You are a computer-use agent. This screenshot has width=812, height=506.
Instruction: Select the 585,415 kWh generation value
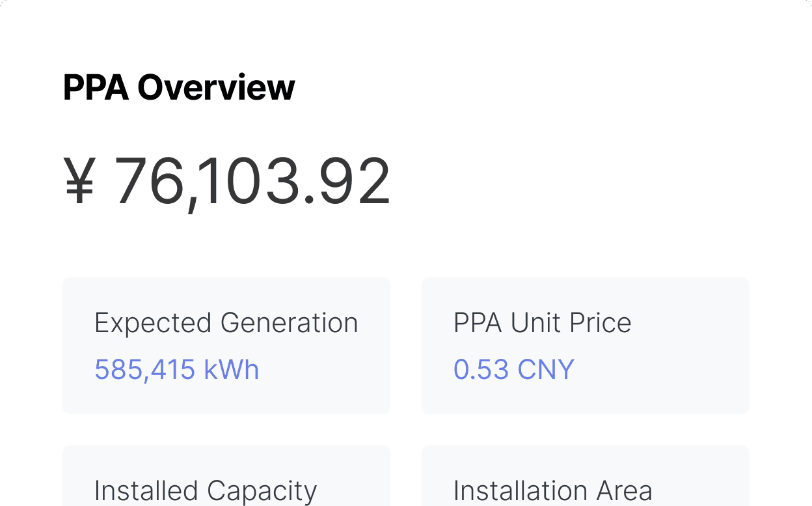point(177,369)
